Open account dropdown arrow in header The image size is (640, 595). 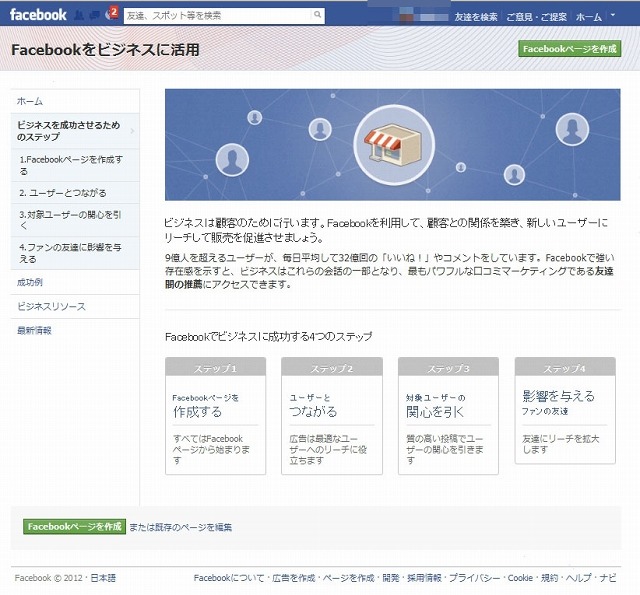click(x=612, y=15)
